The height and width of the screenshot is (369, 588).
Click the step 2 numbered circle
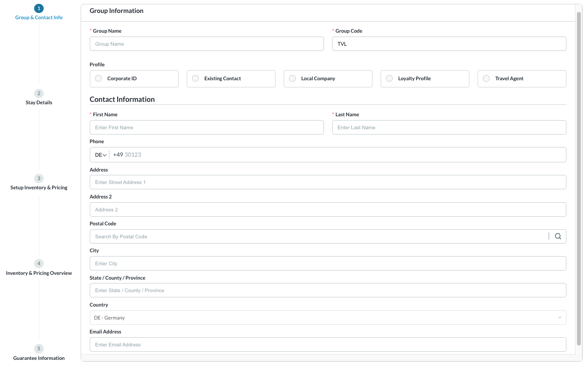pyautogui.click(x=38, y=93)
